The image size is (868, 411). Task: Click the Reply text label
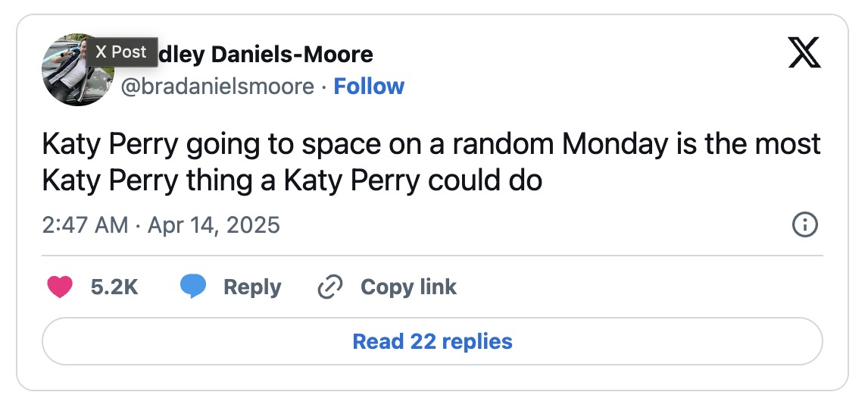252,287
